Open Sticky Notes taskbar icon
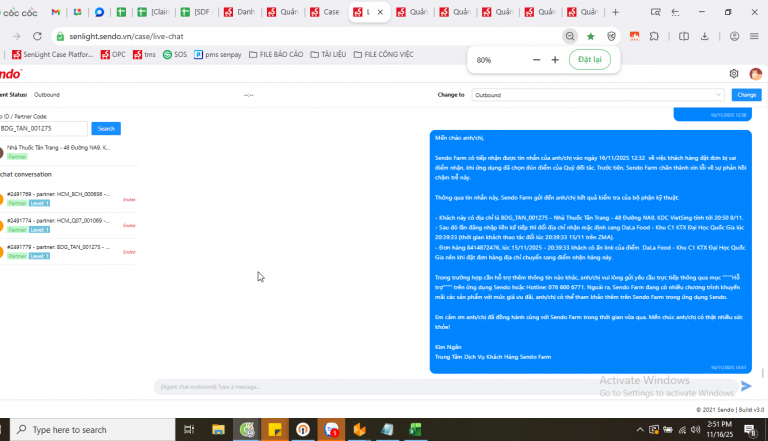The width and height of the screenshot is (768, 441). (275, 430)
